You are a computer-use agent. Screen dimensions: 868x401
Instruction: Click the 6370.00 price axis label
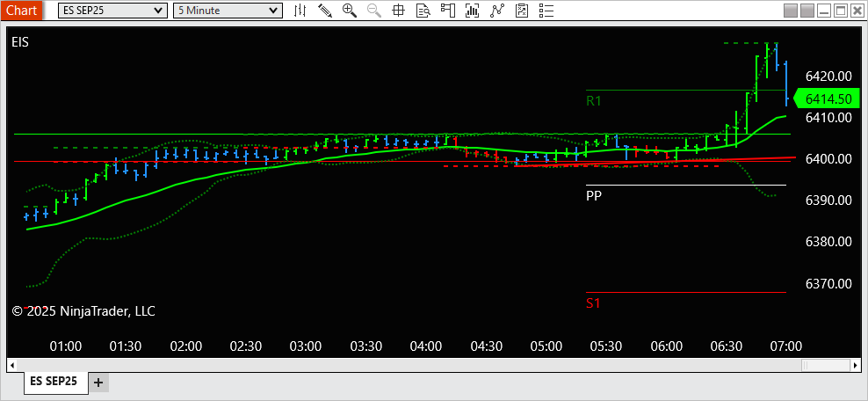click(828, 283)
